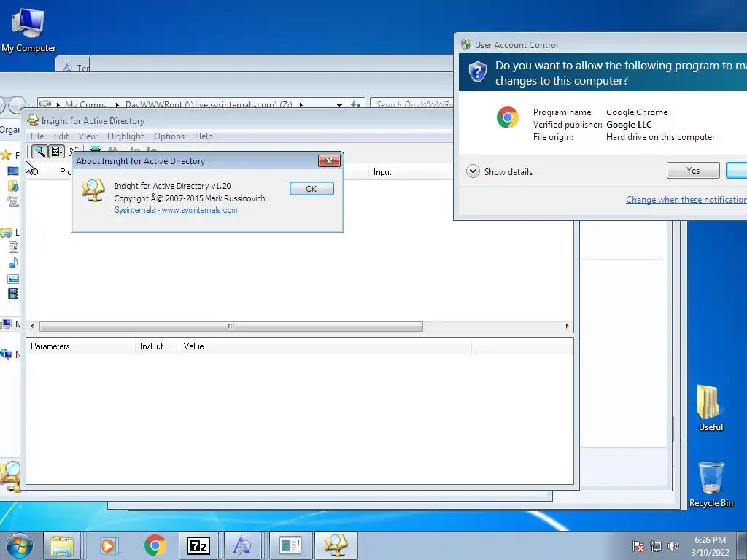The width and height of the screenshot is (747, 560).
Task: Click the horizontal scrollbar thumb in the event list
Action: (231, 326)
